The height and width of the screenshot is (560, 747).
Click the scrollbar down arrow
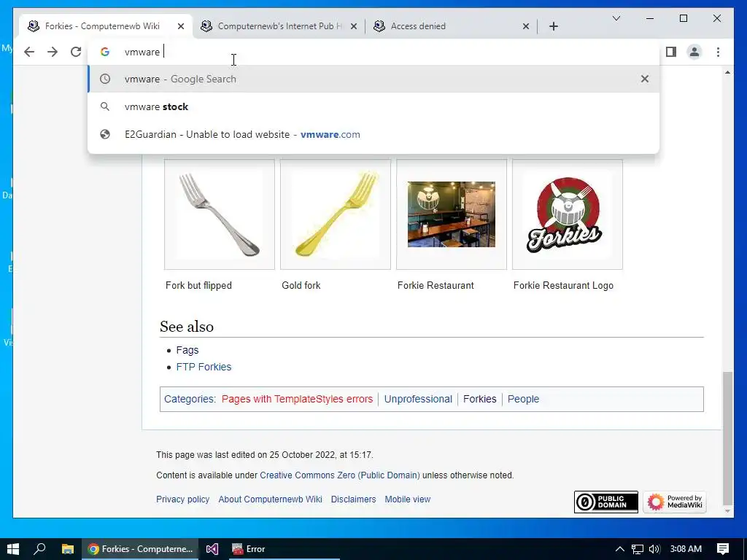tap(727, 511)
